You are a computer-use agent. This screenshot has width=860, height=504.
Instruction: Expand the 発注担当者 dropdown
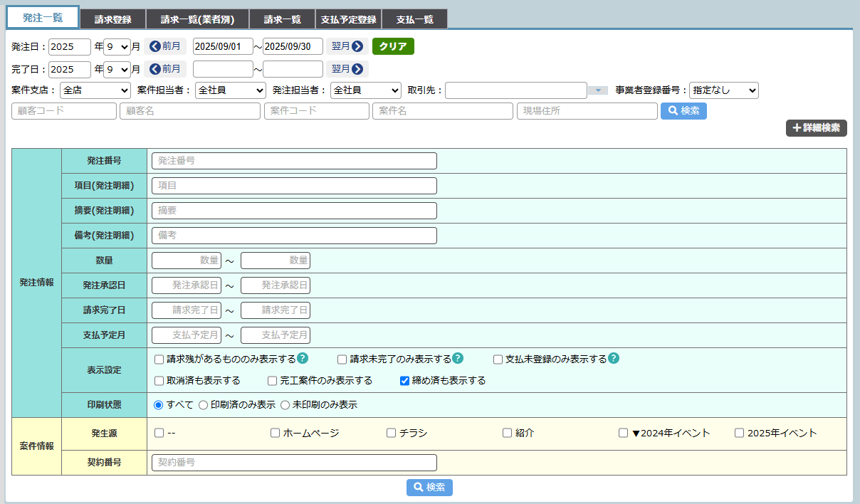tap(366, 90)
